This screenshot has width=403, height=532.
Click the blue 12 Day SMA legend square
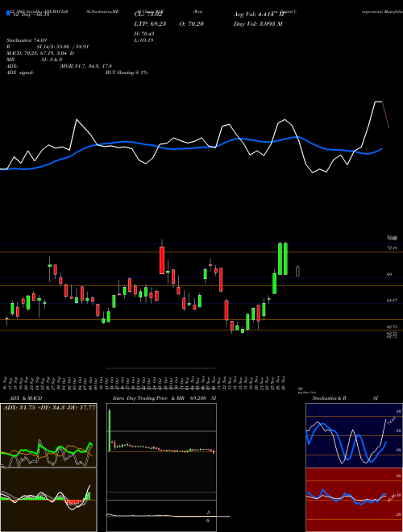[8, 14]
